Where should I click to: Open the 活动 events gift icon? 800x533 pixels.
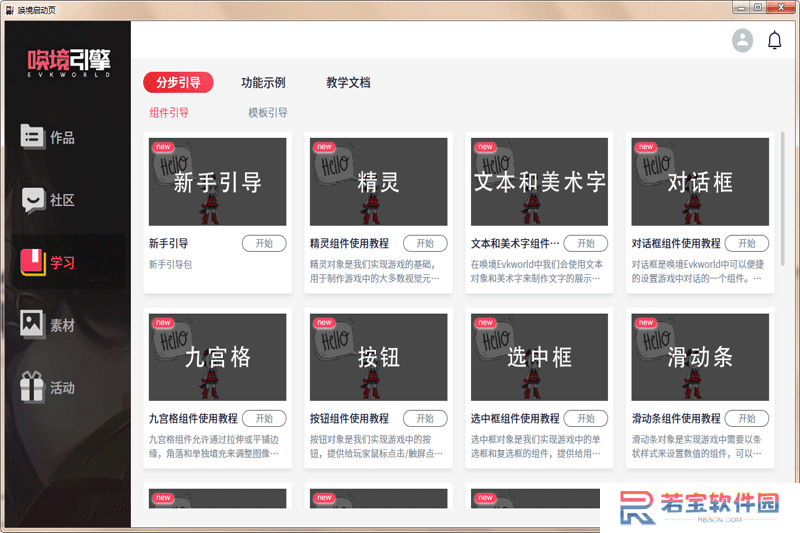(32, 387)
